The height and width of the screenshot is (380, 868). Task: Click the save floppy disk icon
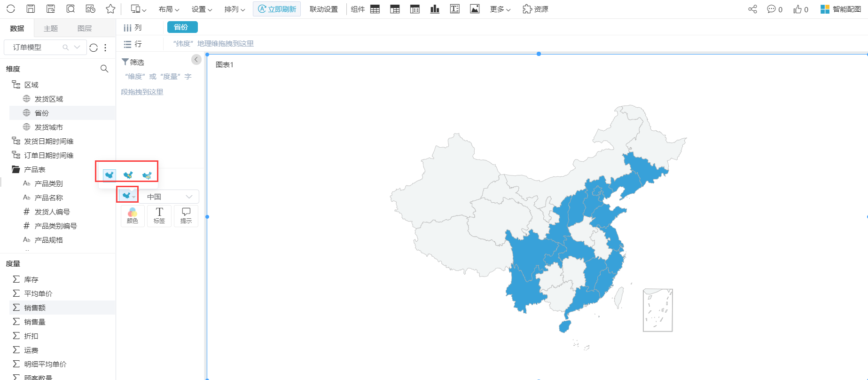pyautogui.click(x=31, y=9)
